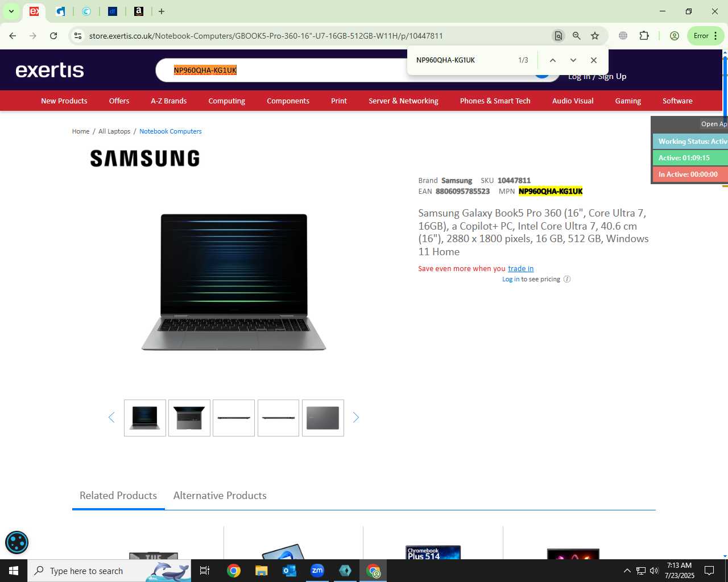
Task: Select second thumbnail, keyboard top view
Action: [x=189, y=418]
